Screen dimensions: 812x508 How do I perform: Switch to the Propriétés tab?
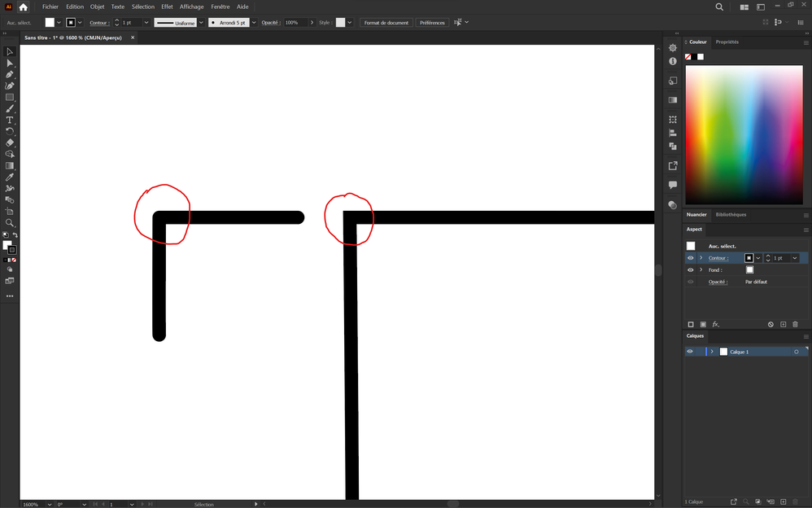[727, 42]
